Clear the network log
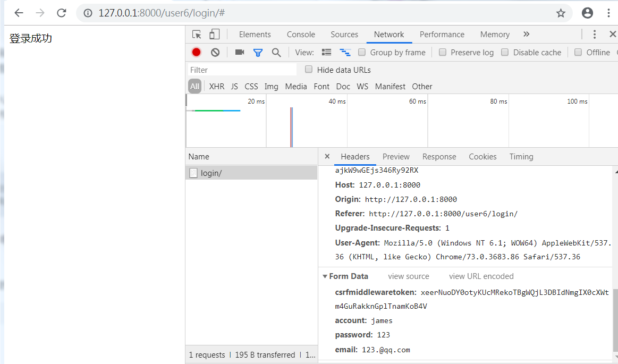The width and height of the screenshot is (618, 364). [215, 52]
